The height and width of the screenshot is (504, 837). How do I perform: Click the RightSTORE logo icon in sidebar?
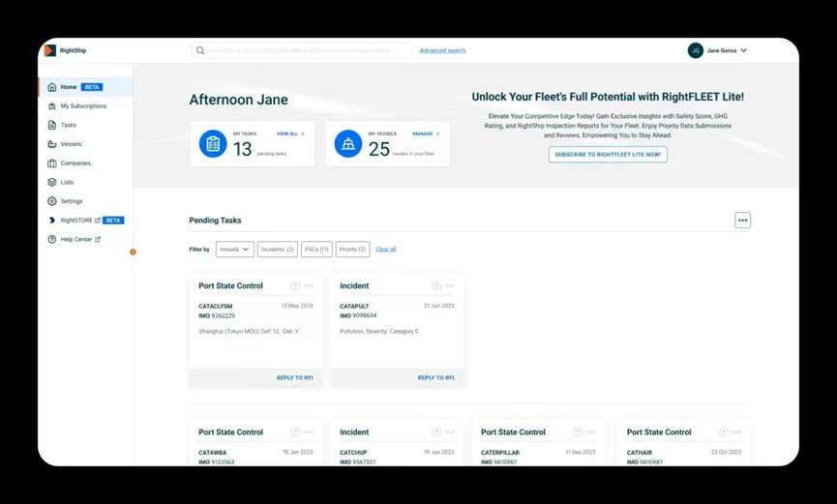[x=52, y=221]
